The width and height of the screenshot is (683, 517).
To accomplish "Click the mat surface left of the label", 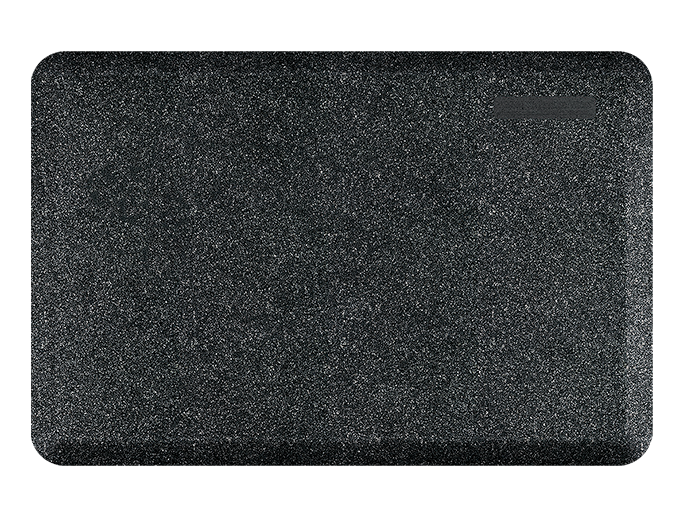I will (x=440, y=107).
